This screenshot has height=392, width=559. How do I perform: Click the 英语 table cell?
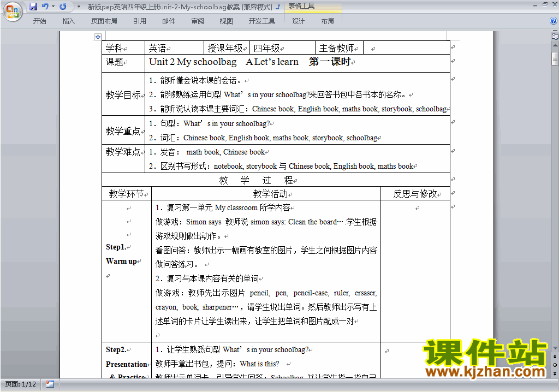point(174,48)
